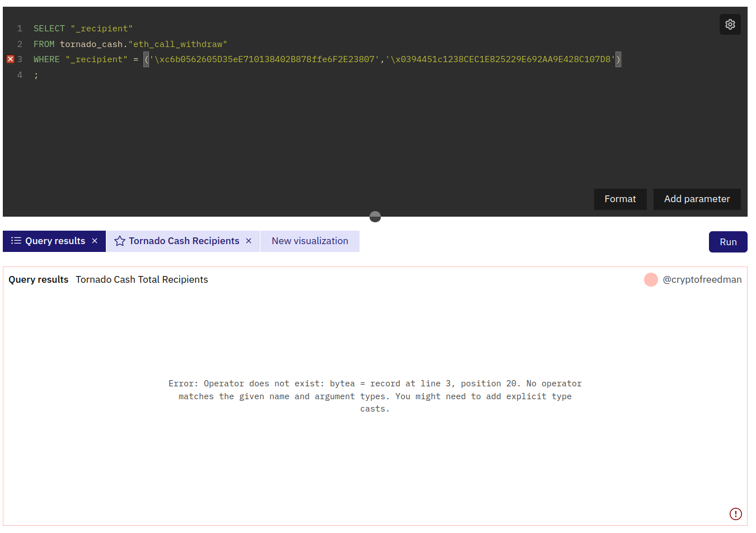Click the SELECT keyword on line 1
This screenshot has height=533, width=756.
click(x=49, y=29)
